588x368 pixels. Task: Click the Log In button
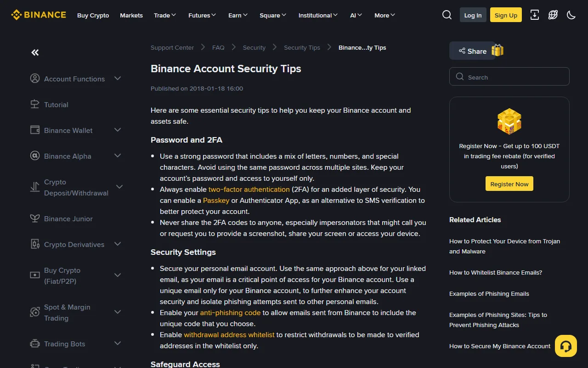(473, 15)
